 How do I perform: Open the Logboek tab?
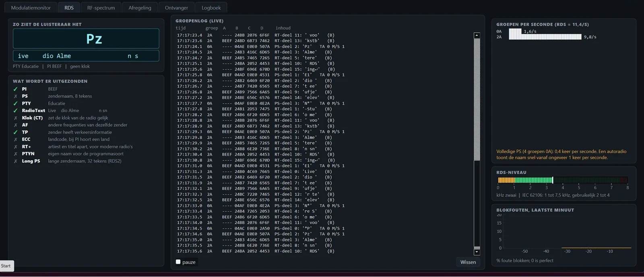coord(211,8)
